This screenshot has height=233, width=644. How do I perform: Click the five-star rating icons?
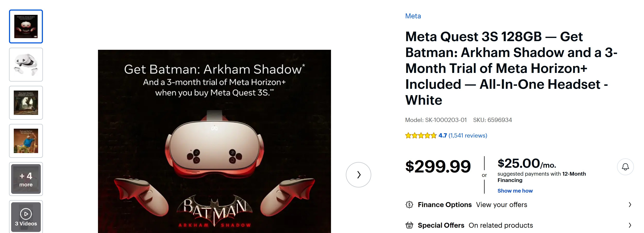(x=421, y=136)
